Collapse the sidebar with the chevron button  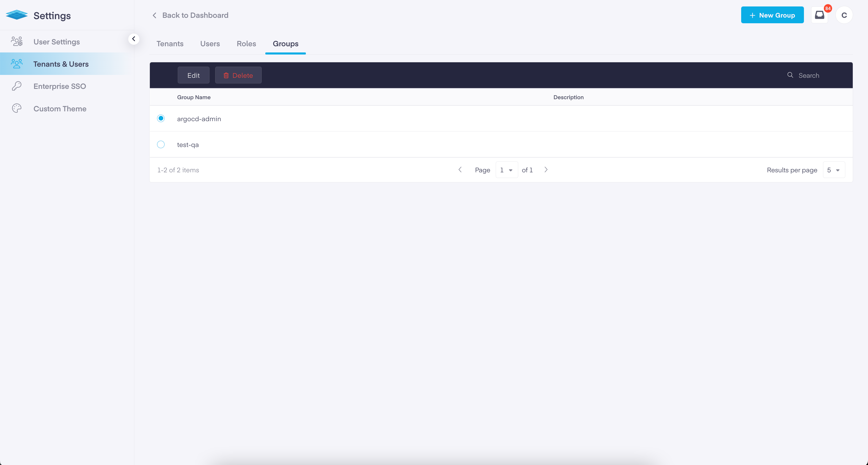click(134, 39)
